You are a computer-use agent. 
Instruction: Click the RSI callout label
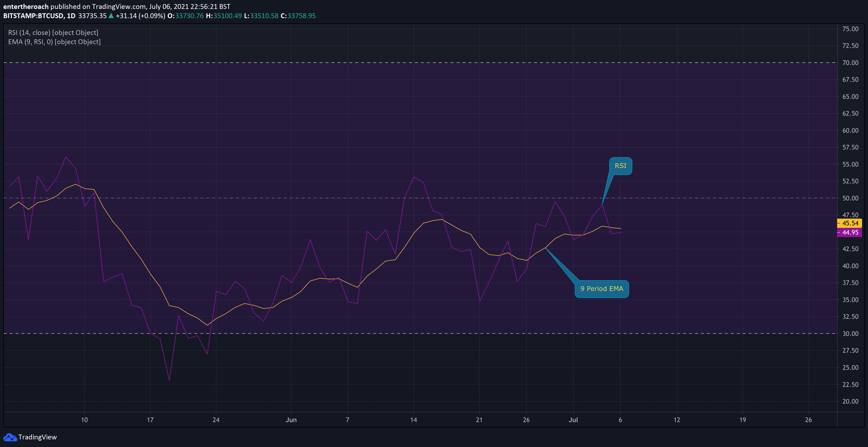pos(620,166)
